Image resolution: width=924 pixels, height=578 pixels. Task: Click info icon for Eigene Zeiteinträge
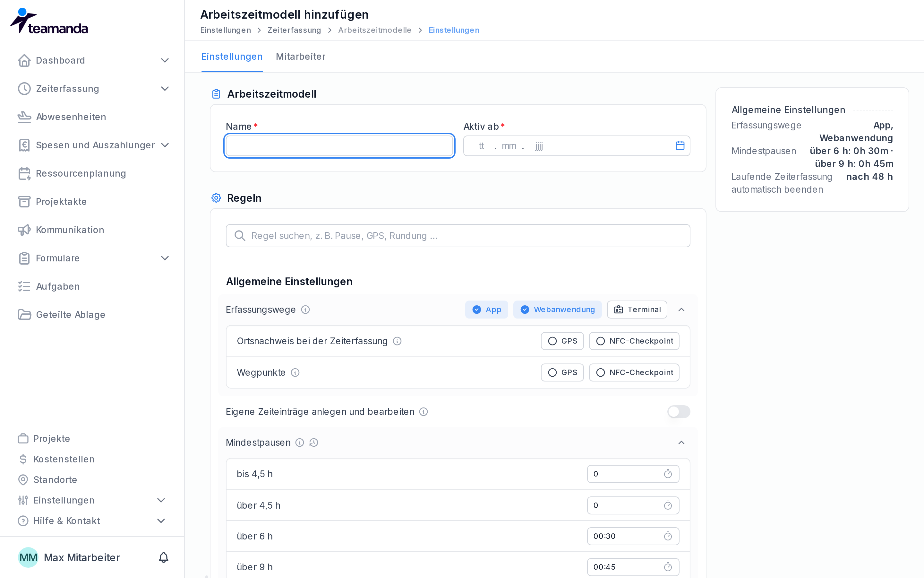[x=424, y=412]
